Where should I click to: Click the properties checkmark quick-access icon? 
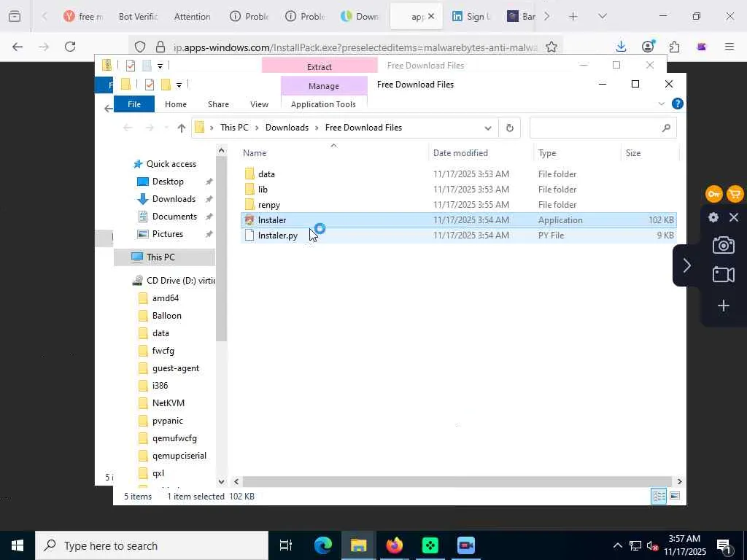tap(150, 85)
